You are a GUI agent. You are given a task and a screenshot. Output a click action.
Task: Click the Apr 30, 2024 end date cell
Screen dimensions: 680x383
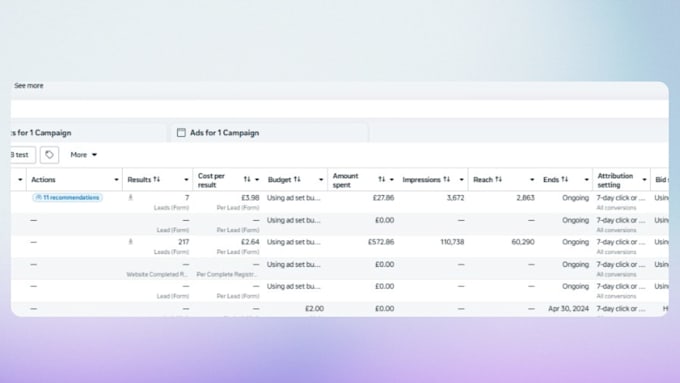(569, 309)
